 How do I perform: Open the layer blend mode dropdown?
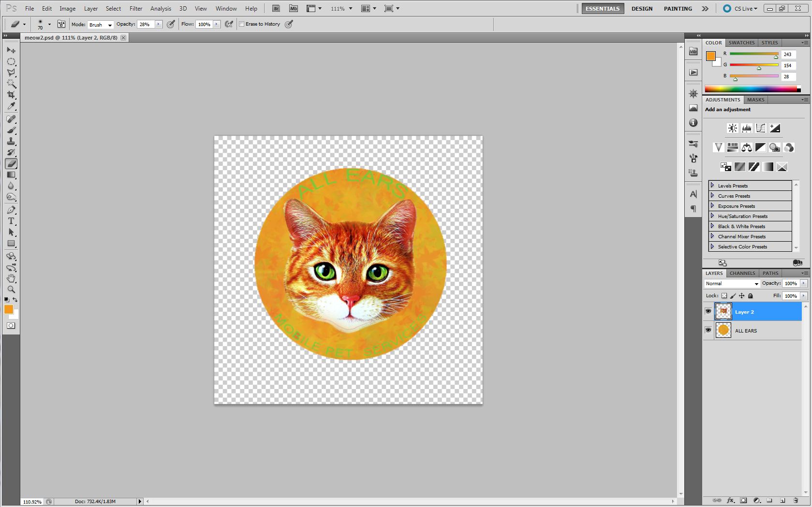(x=732, y=284)
